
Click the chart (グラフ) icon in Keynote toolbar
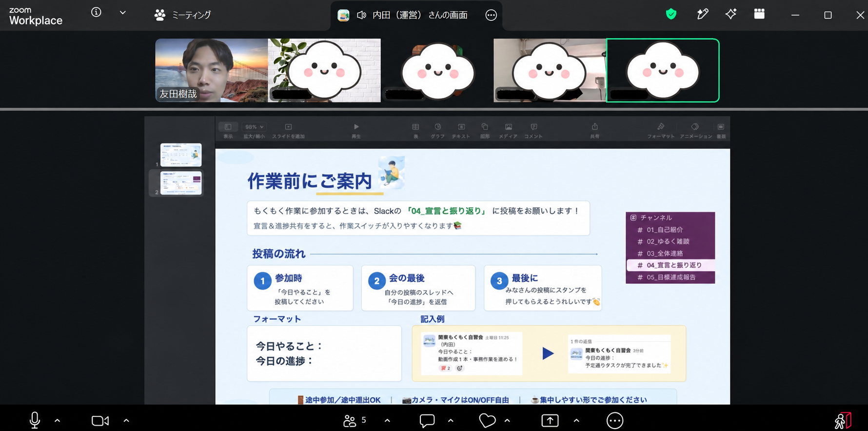[x=438, y=127]
